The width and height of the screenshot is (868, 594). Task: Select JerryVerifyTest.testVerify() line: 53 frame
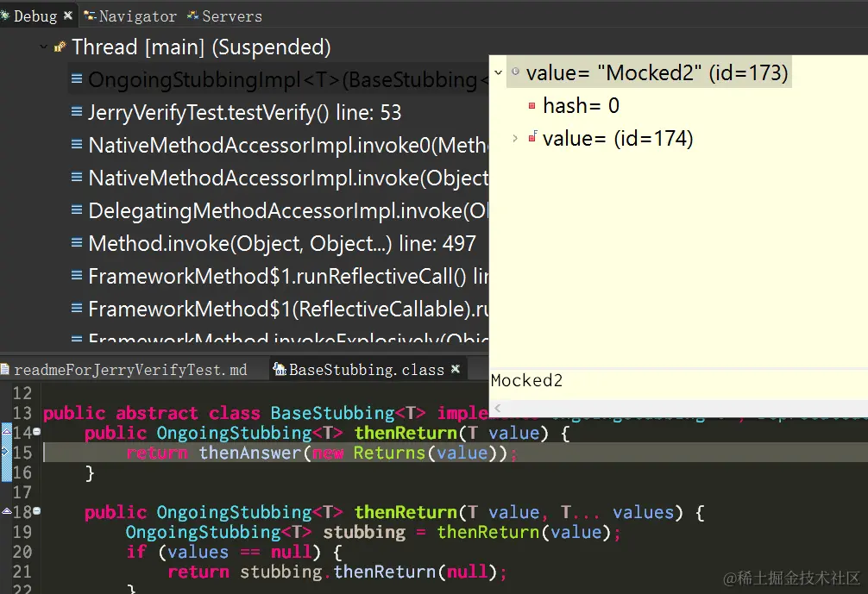tap(245, 113)
